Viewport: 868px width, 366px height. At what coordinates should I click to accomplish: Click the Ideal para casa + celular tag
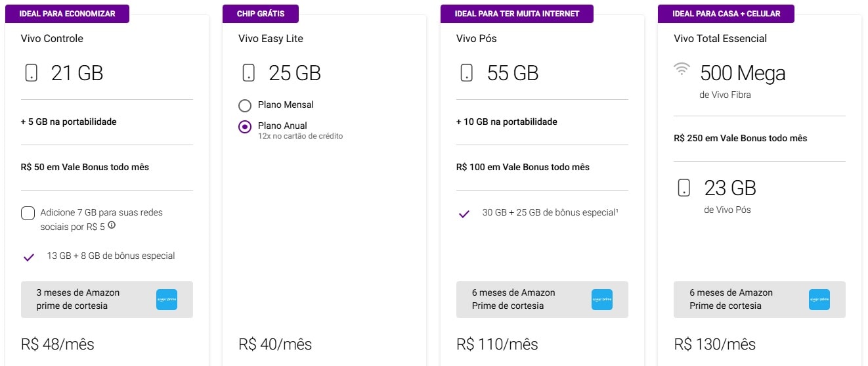tap(726, 14)
